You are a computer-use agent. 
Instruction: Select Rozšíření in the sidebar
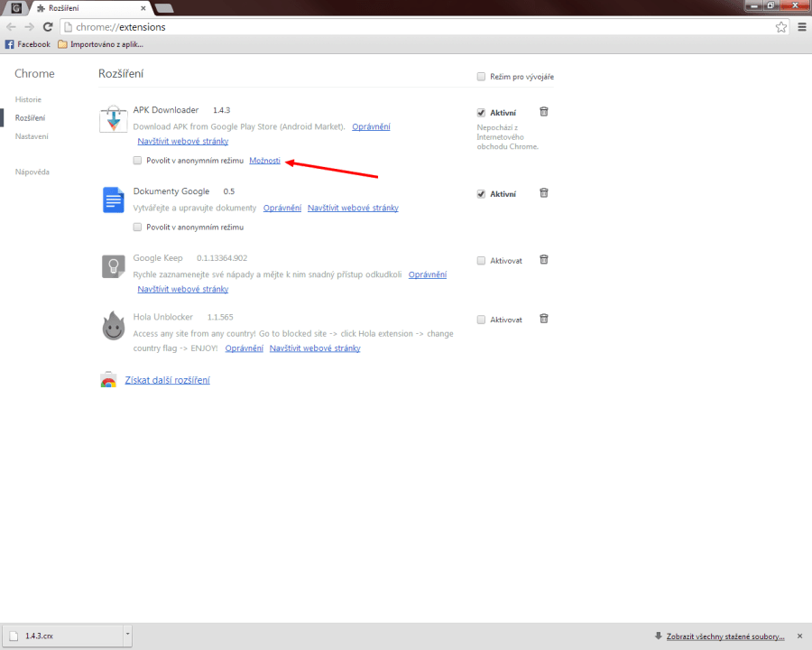(x=30, y=117)
